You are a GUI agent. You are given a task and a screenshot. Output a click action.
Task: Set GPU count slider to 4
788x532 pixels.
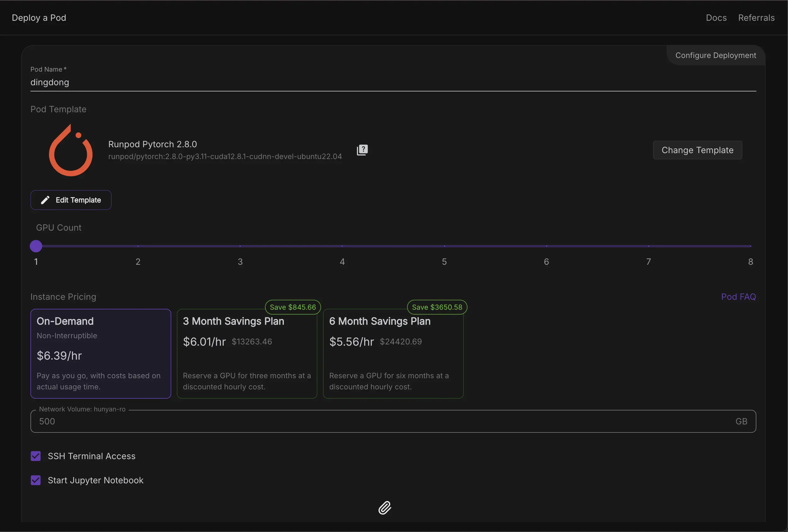pos(342,246)
